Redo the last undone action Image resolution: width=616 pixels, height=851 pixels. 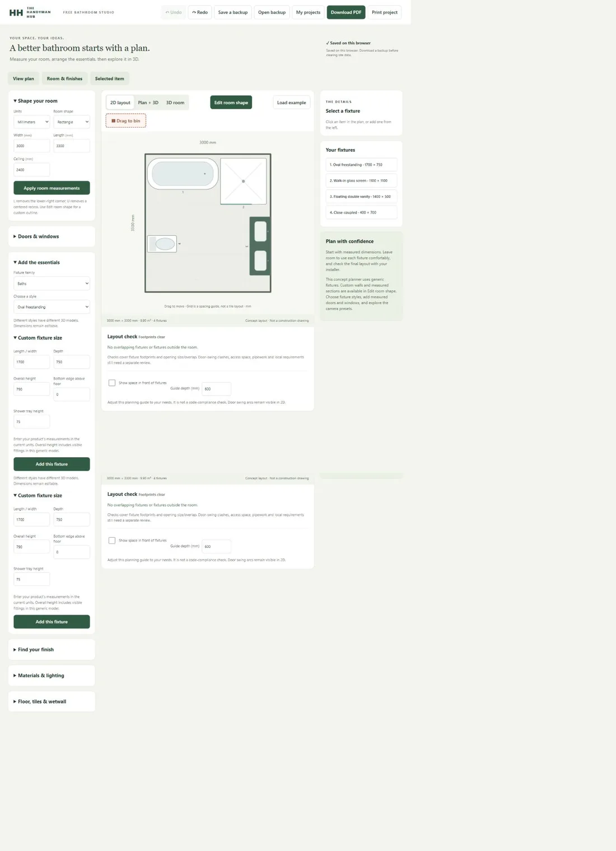click(x=200, y=12)
